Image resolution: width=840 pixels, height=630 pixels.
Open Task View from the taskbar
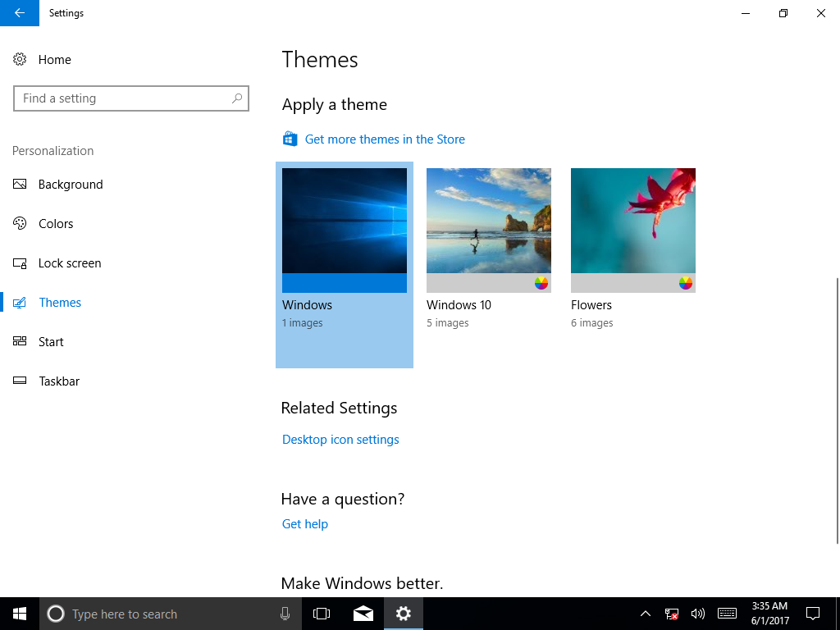(x=322, y=614)
